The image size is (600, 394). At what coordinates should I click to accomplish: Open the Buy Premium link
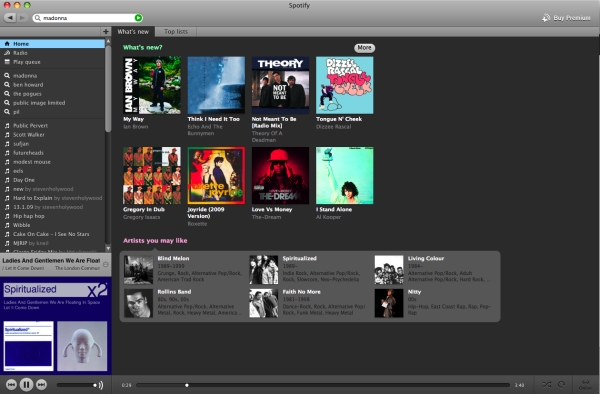tap(566, 18)
